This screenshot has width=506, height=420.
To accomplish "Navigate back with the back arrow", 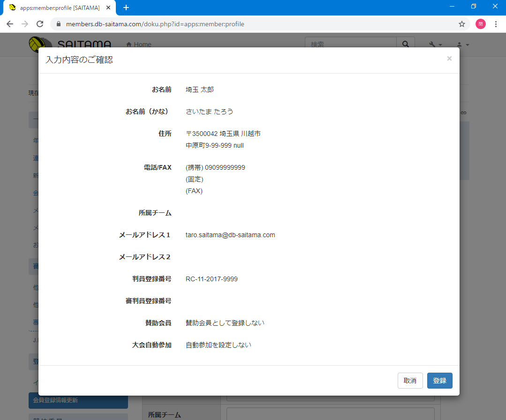I will point(10,24).
